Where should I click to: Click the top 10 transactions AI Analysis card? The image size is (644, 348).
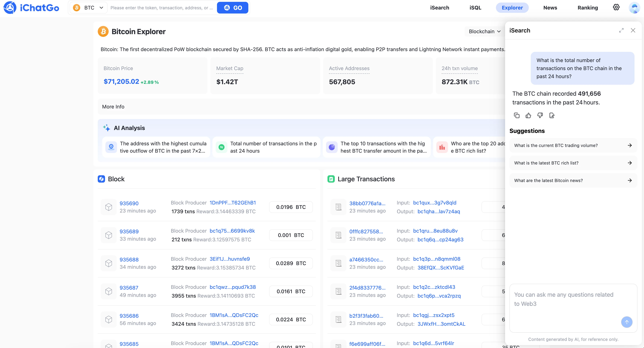point(377,147)
